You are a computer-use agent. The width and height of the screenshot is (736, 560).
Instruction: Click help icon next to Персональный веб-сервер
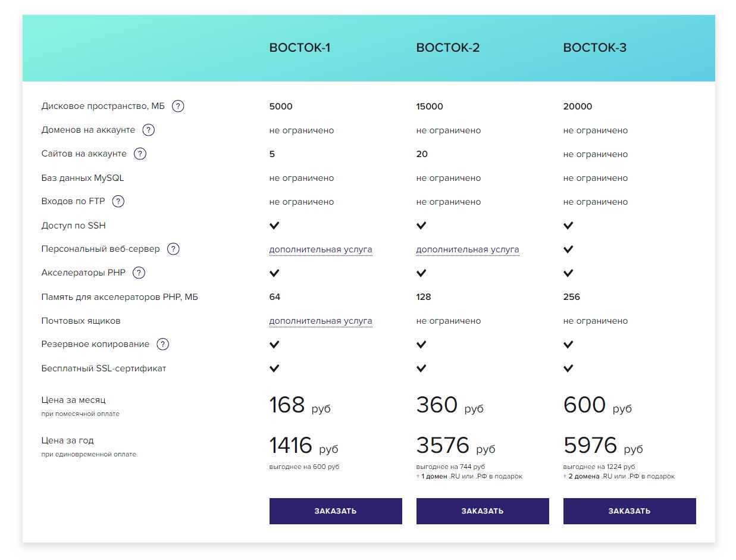[x=173, y=249]
